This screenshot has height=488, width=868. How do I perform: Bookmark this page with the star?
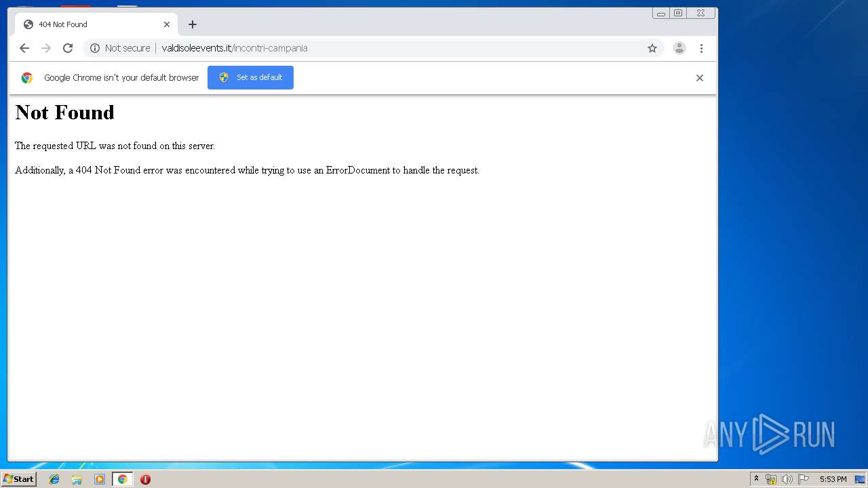652,48
